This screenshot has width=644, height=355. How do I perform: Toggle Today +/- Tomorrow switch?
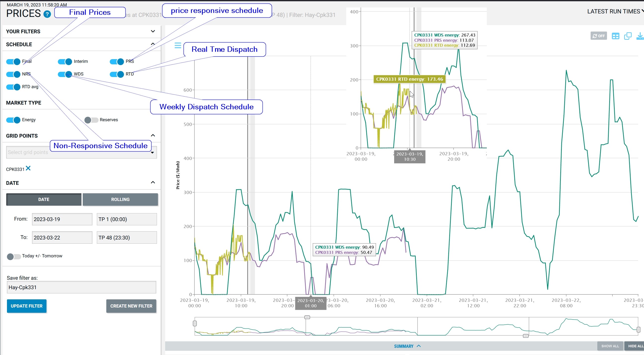tap(14, 257)
